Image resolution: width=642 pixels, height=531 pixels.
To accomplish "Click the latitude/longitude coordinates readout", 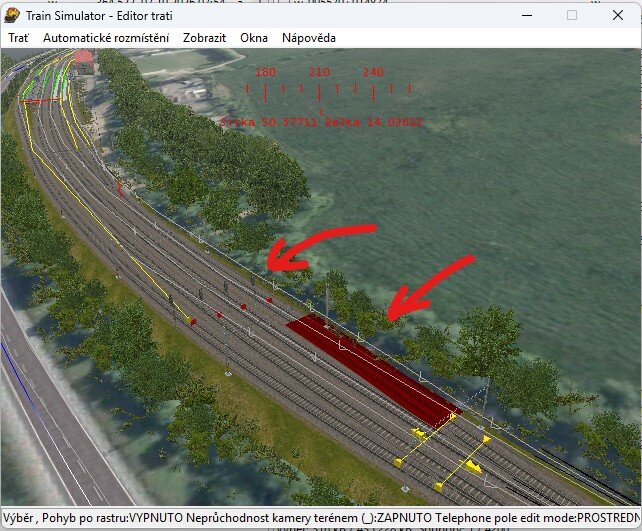I will pos(321,122).
